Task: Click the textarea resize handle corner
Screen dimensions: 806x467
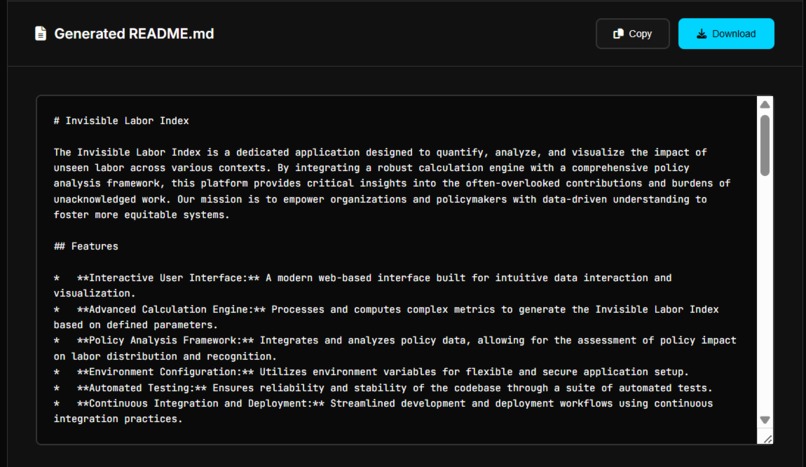Action: point(767,439)
